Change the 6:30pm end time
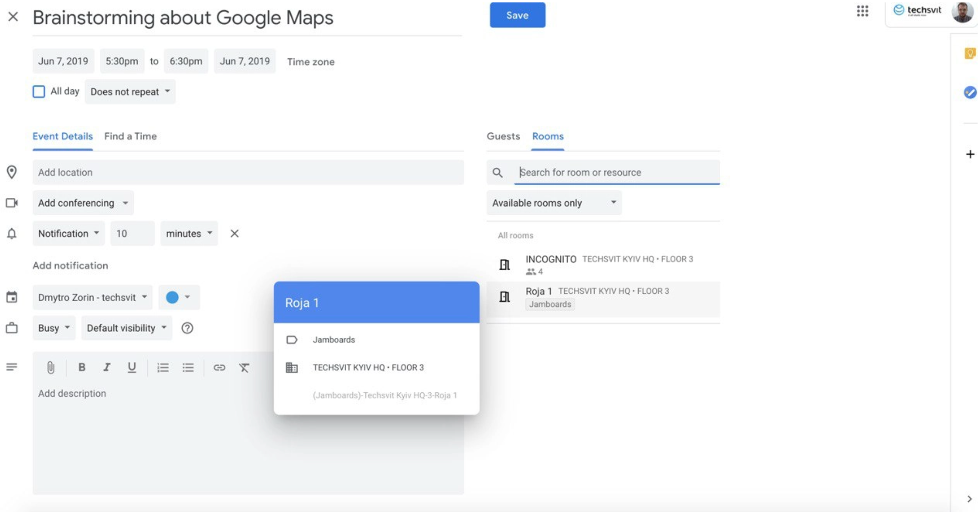Screen dimensions: 980x512 186,61
